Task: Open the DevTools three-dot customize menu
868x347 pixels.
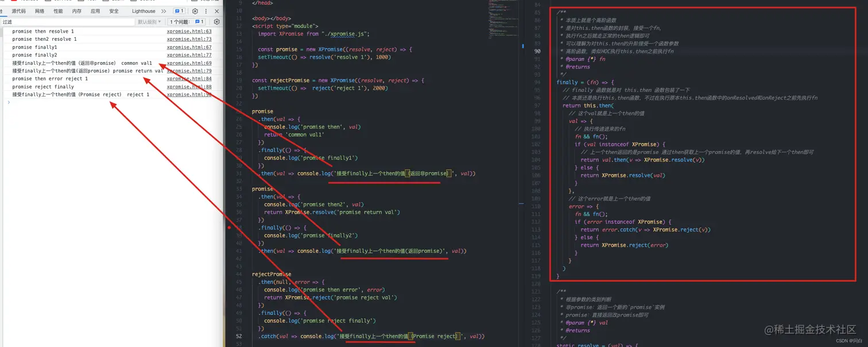Action: point(206,11)
